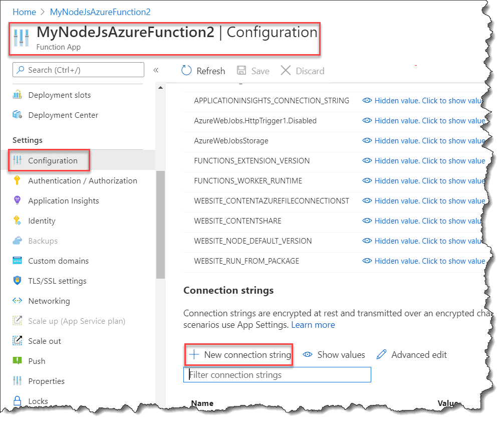The height and width of the screenshot is (425, 504).
Task: Show the WEBSITE_RUN_FROM_PACKAGE value
Action: [428, 261]
